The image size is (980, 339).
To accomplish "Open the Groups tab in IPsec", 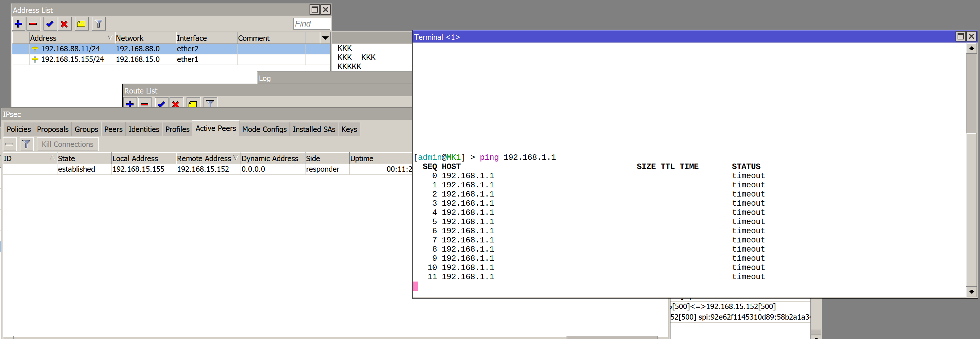I will point(86,129).
